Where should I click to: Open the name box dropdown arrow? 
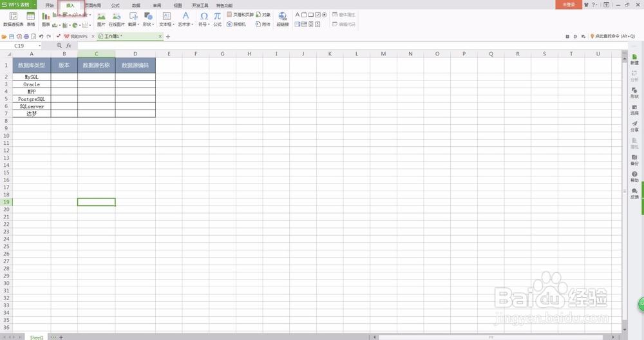tap(40, 46)
